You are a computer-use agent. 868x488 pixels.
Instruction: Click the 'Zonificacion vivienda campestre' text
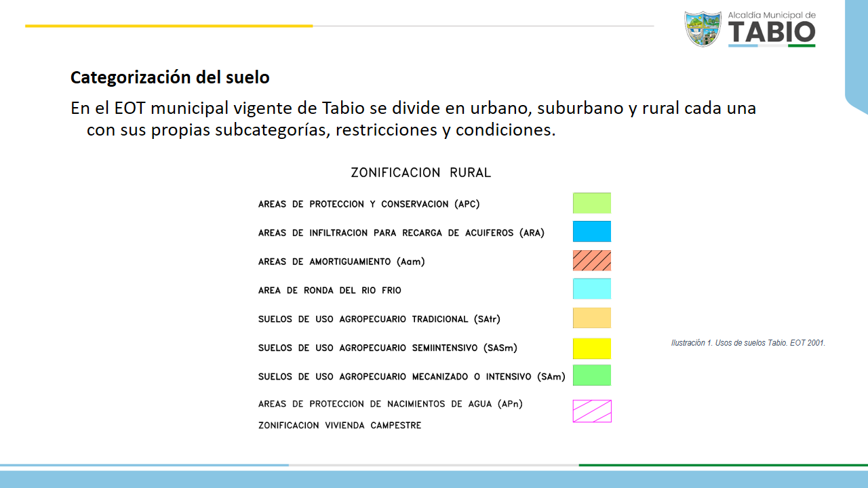click(x=339, y=426)
